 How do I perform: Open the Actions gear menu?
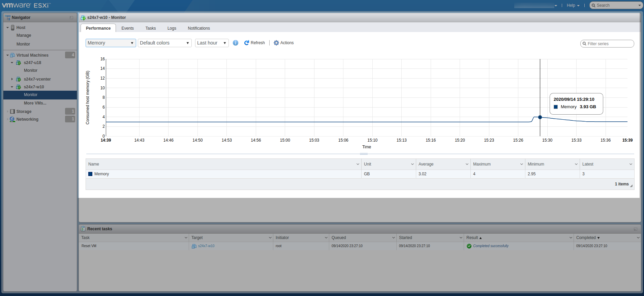click(283, 43)
